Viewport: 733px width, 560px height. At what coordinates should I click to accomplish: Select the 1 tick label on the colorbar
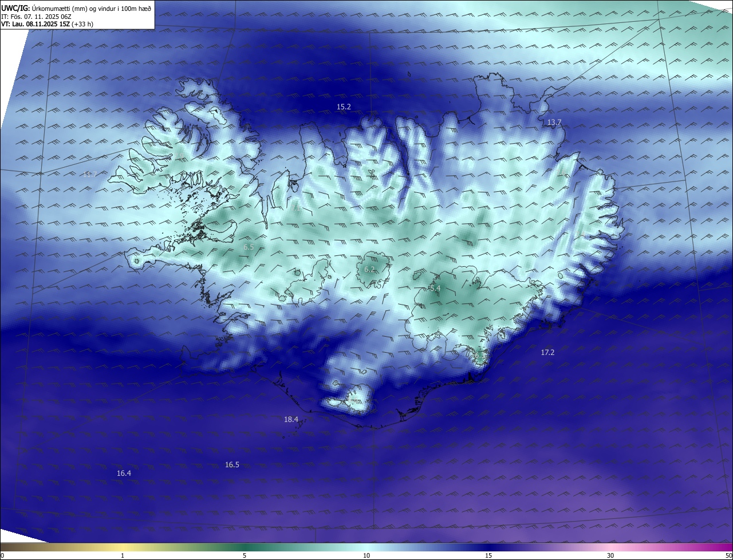[x=123, y=556]
